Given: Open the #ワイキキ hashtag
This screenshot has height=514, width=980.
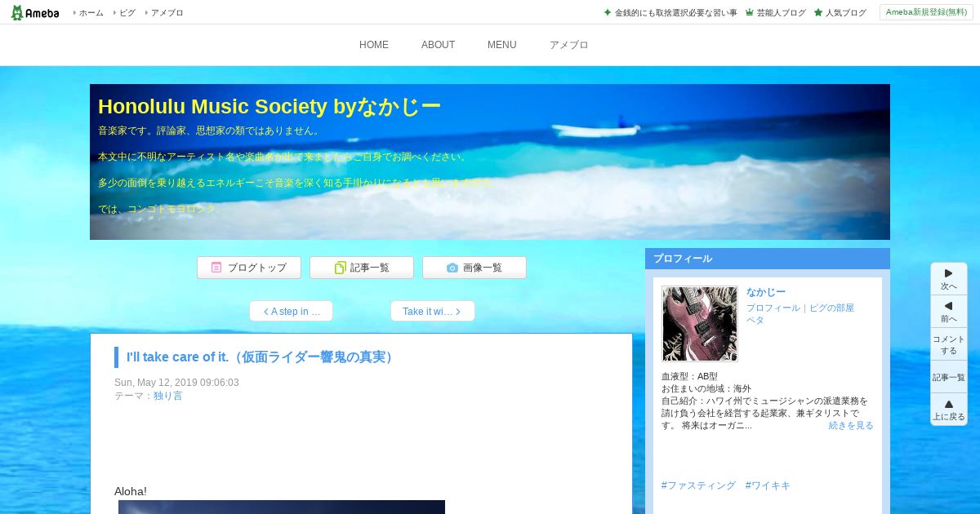Looking at the screenshot, I should 768,485.
